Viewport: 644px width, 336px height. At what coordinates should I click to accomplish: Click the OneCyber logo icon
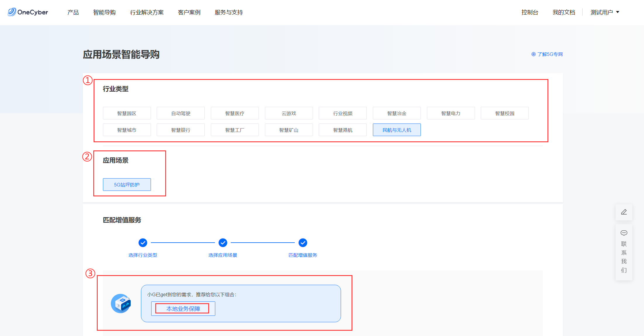click(x=12, y=12)
